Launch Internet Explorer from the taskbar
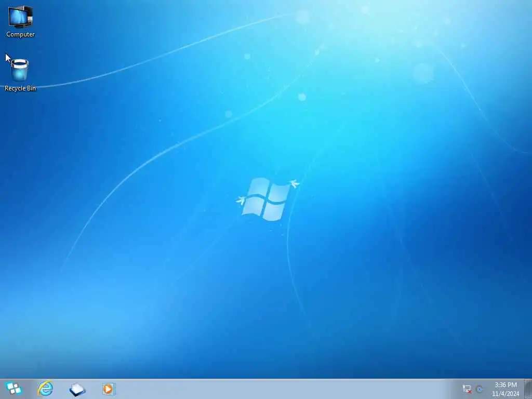Screen dimensions: 532x399 [x=46, y=389]
